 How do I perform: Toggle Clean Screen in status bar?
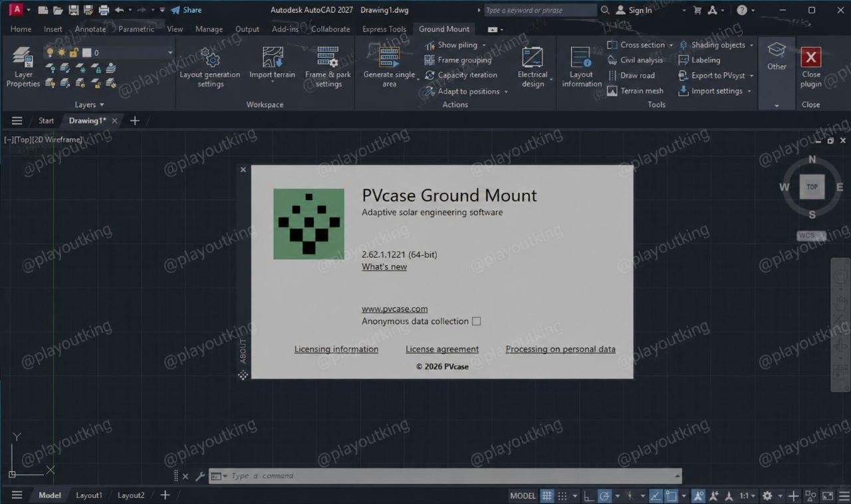pyautogui.click(x=827, y=496)
